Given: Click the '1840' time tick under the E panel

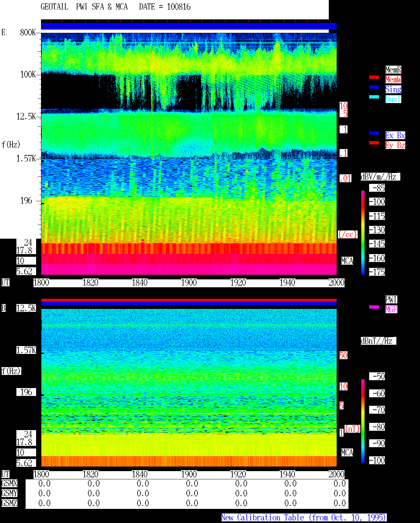Looking at the screenshot, I should [140, 282].
